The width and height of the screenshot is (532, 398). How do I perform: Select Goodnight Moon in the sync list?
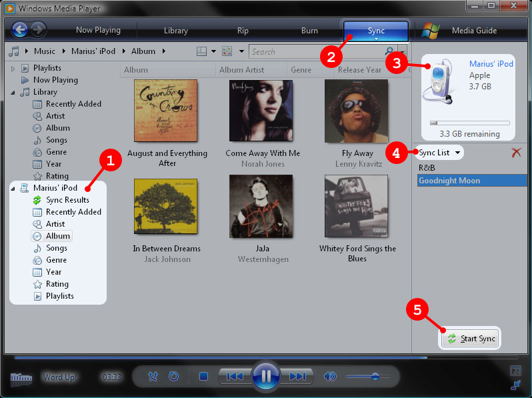pos(472,181)
